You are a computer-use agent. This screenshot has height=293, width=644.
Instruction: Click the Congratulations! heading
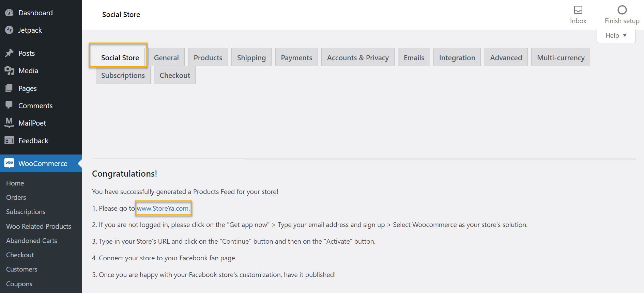[x=124, y=174]
